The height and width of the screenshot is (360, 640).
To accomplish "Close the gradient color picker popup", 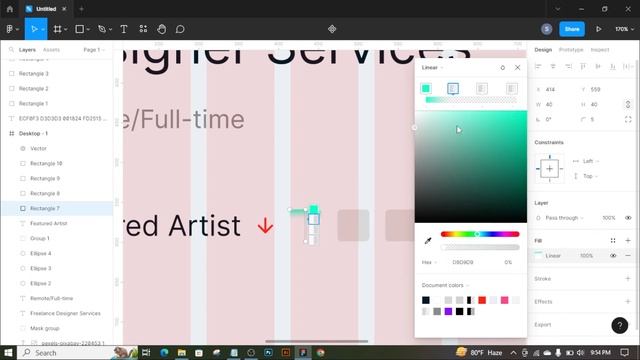I will click(x=517, y=67).
